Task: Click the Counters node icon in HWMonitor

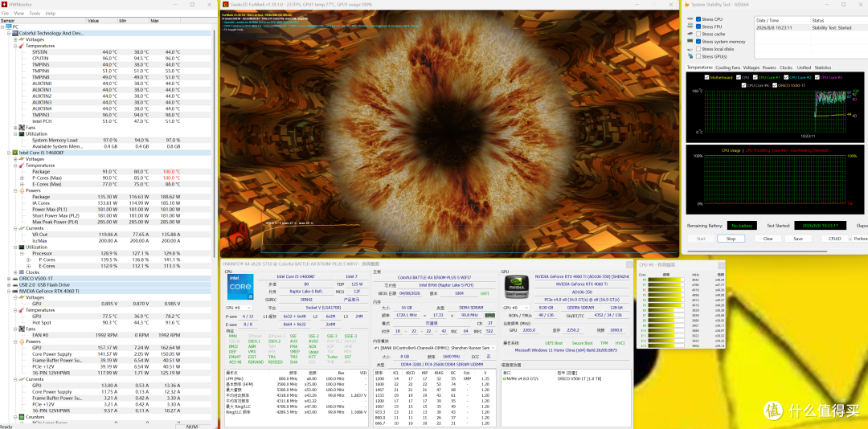Action: pos(22,416)
